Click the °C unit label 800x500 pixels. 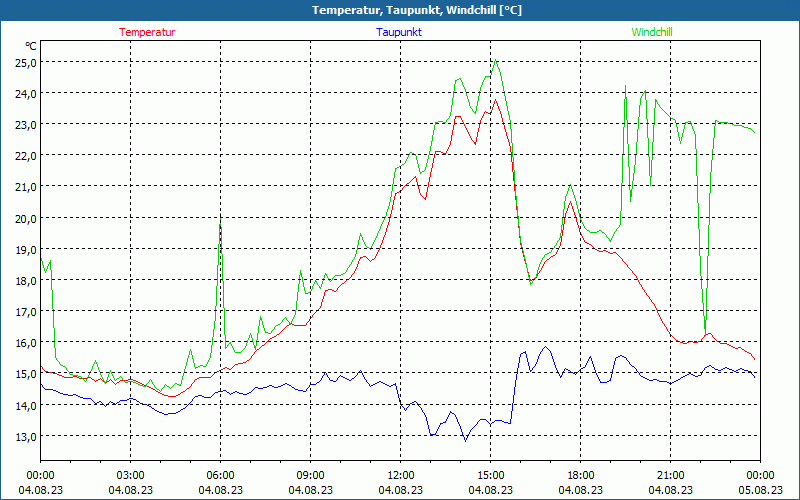[31, 46]
